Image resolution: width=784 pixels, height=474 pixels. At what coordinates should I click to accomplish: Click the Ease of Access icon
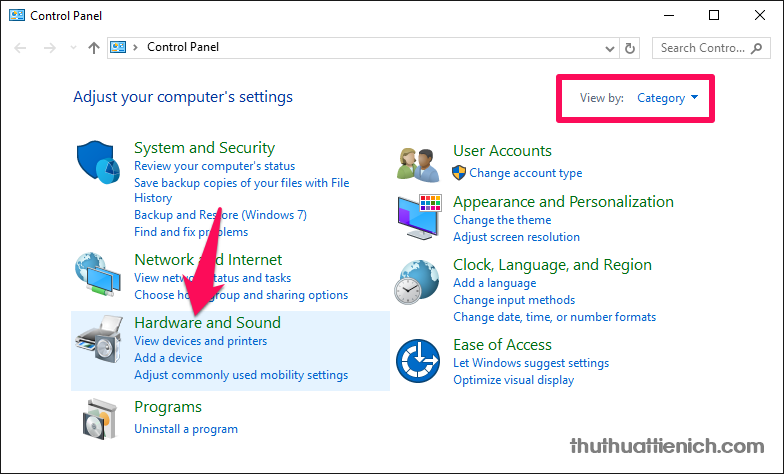click(418, 361)
